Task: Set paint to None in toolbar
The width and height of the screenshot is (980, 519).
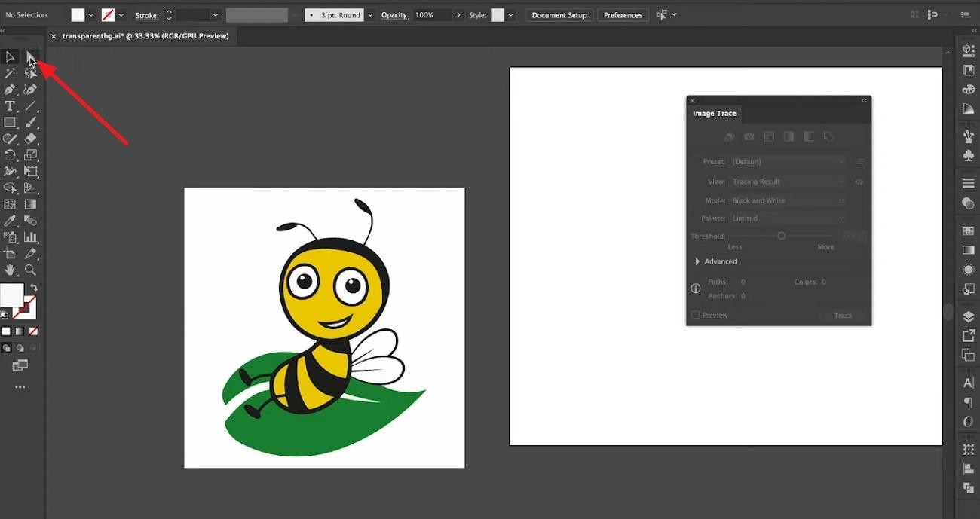Action: coord(33,331)
